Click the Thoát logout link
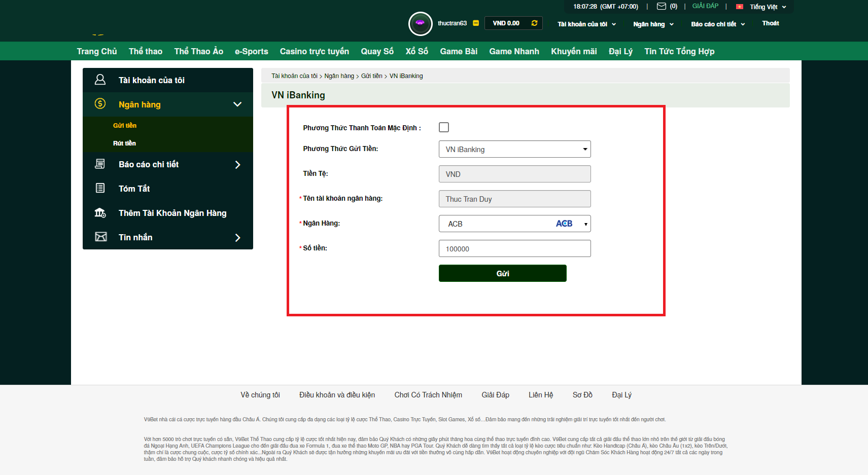The width and height of the screenshot is (868, 475). (770, 23)
